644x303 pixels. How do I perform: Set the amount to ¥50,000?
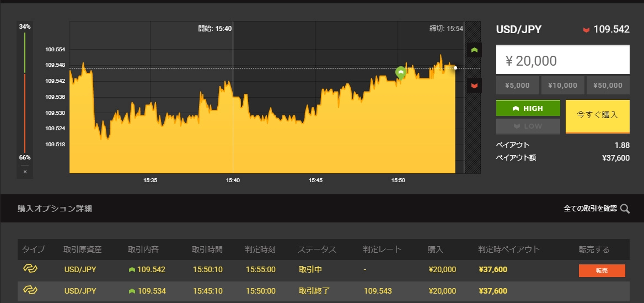[608, 85]
